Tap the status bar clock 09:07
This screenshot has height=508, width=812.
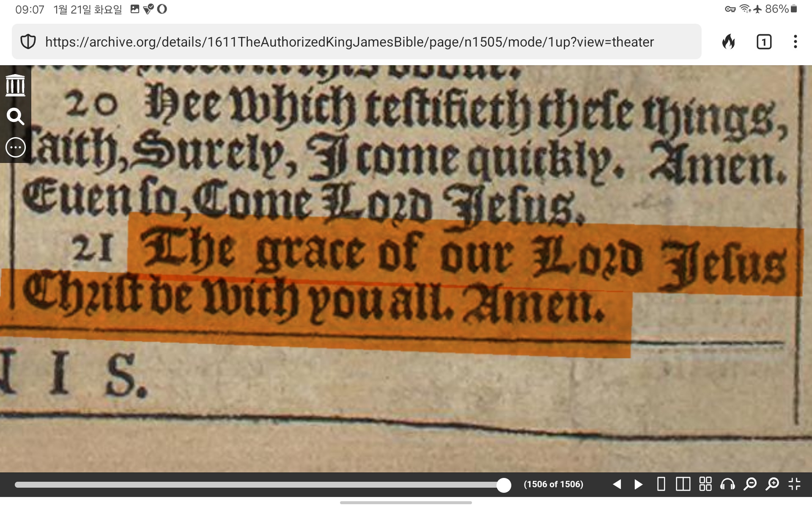click(30, 9)
